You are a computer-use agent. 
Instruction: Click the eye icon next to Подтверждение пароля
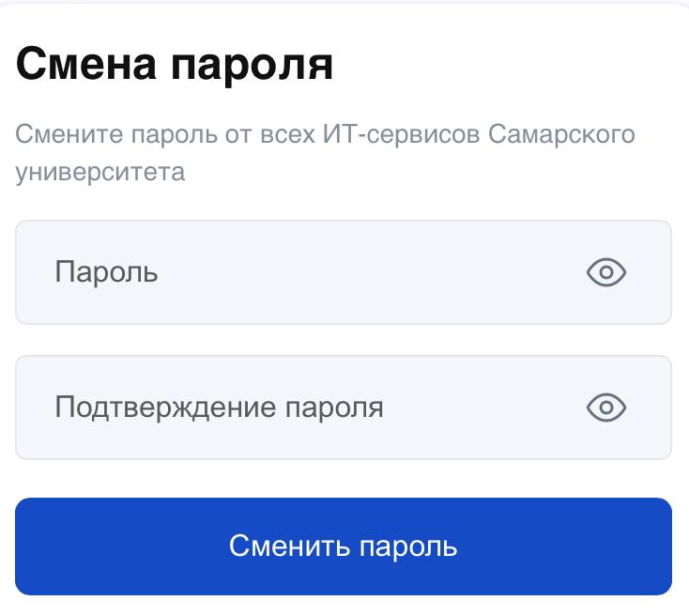point(606,408)
